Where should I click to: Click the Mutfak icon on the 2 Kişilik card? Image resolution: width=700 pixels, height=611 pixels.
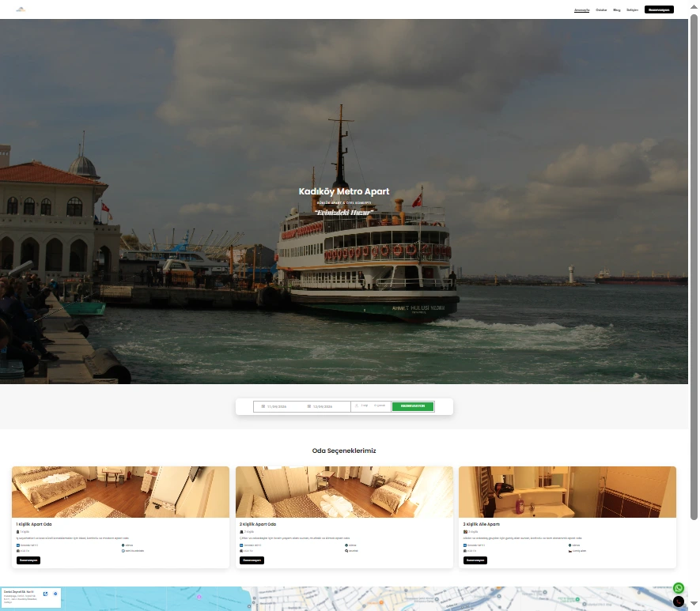click(346, 551)
